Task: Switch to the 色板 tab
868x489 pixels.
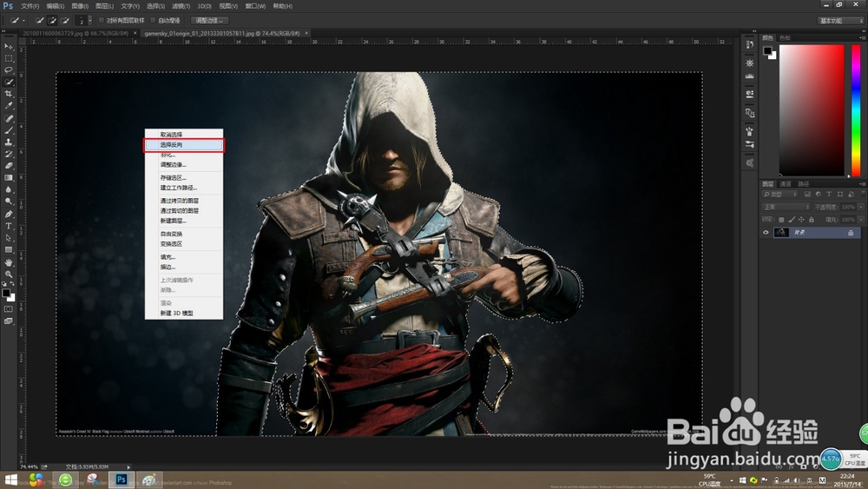Action: [x=785, y=37]
